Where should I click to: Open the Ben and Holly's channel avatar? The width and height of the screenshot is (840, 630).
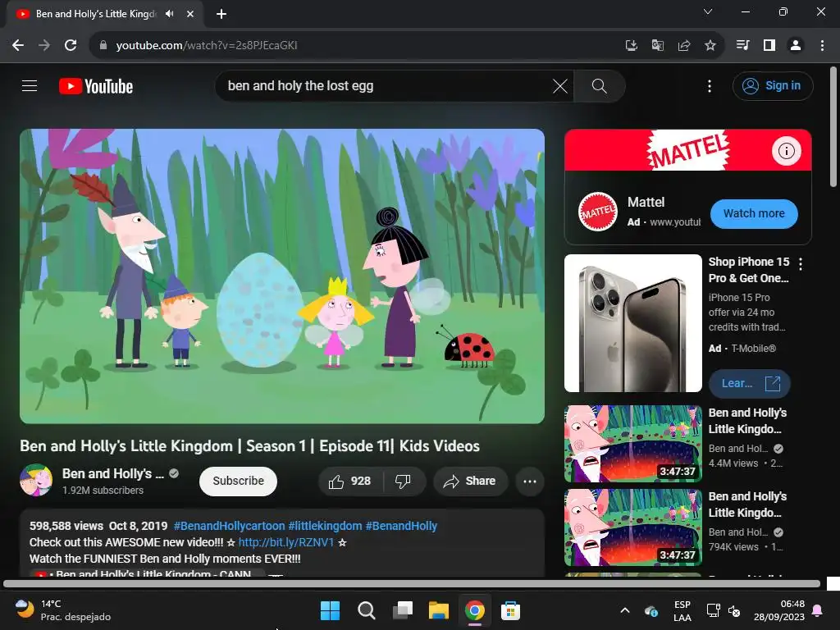point(36,480)
